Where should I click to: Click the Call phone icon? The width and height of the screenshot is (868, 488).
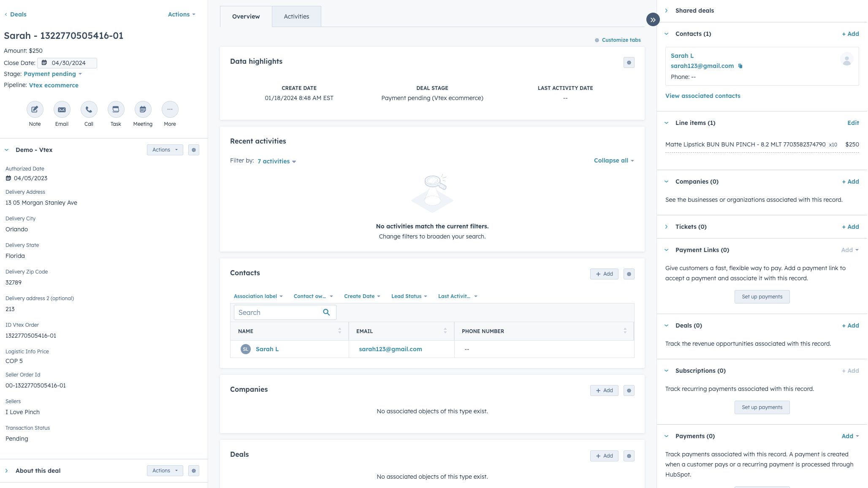[x=89, y=110]
